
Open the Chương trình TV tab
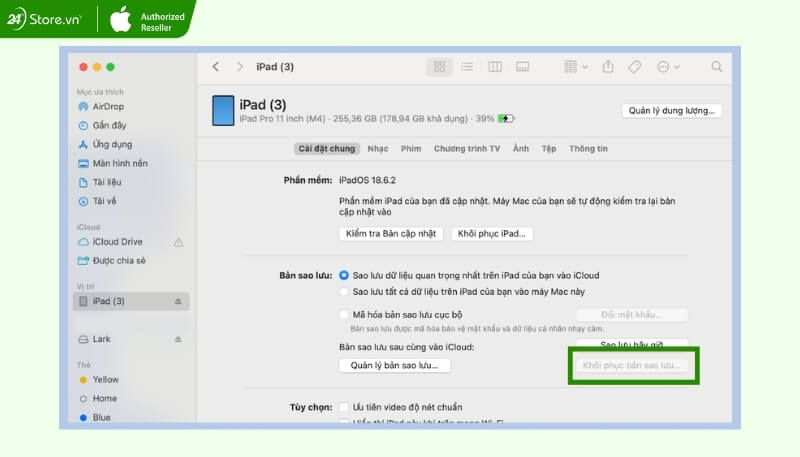467,148
